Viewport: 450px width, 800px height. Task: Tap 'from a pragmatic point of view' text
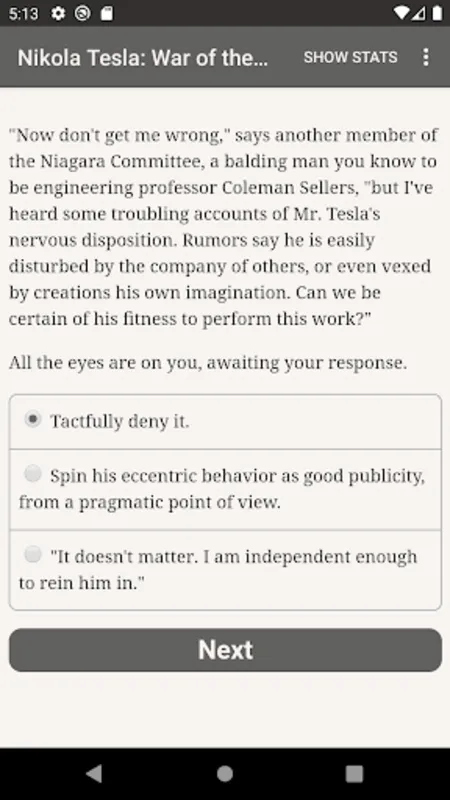149,503
